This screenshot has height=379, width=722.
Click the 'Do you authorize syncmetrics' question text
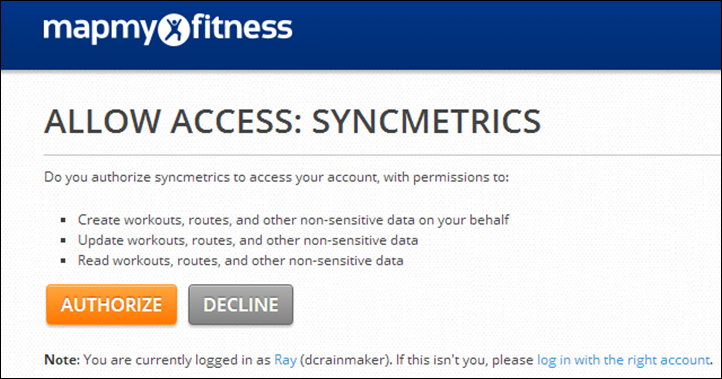276,177
